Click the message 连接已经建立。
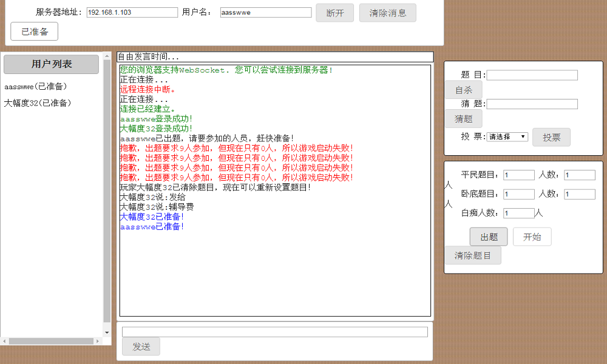Viewport: 607px width, 364px height. pyautogui.click(x=148, y=109)
